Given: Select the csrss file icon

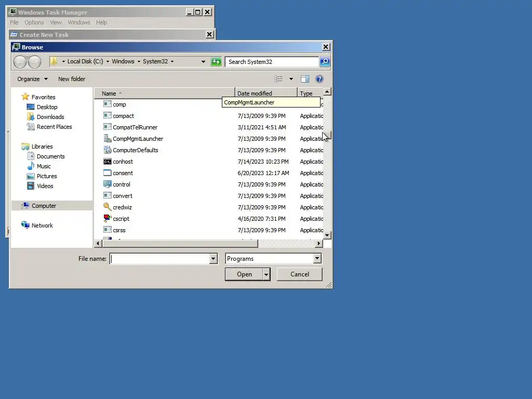Looking at the screenshot, I should point(107,230).
